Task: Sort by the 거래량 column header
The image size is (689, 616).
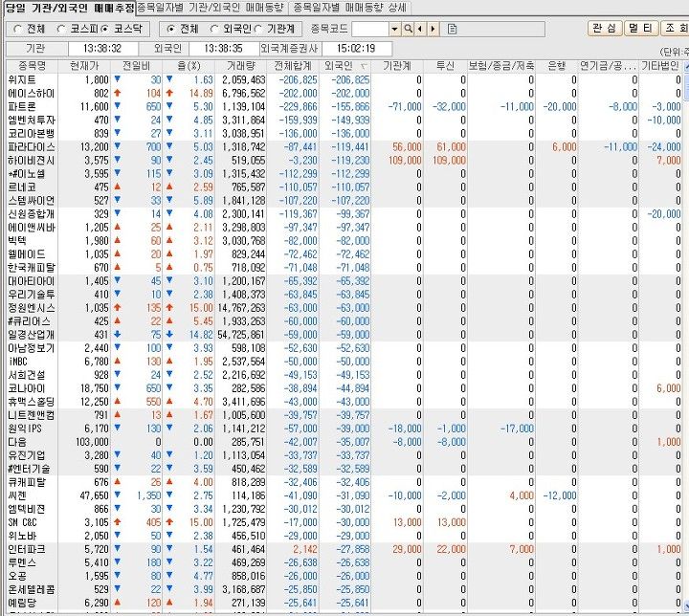Action: (x=241, y=66)
